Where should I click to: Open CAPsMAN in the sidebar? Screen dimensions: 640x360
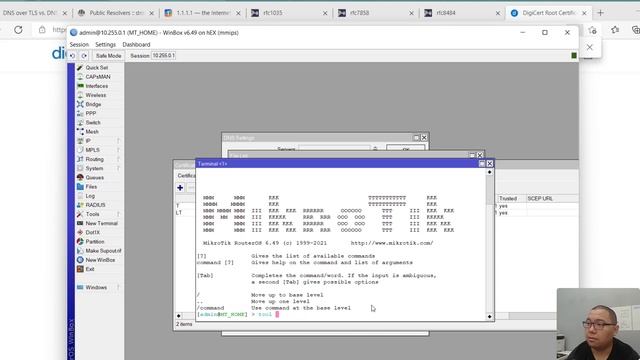pyautogui.click(x=98, y=77)
